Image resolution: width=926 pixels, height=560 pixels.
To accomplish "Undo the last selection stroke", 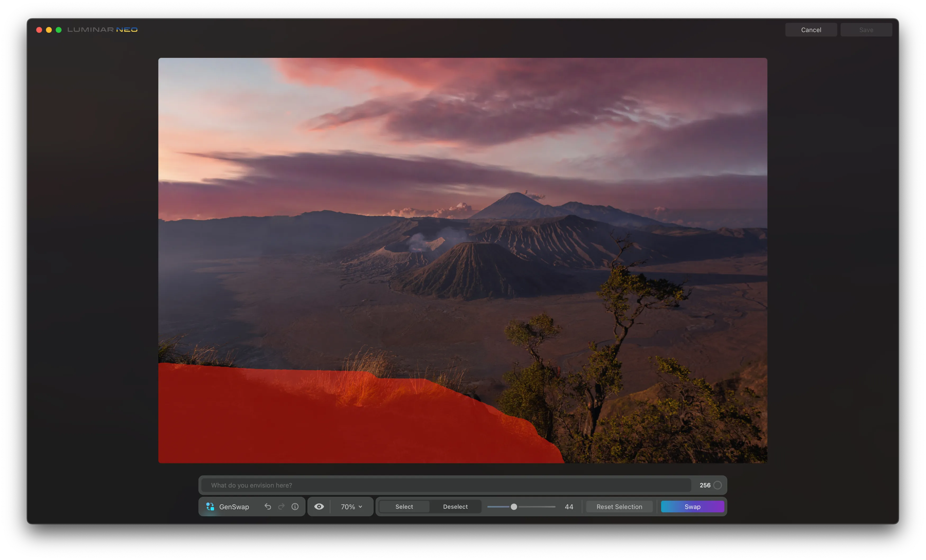I will click(x=267, y=507).
